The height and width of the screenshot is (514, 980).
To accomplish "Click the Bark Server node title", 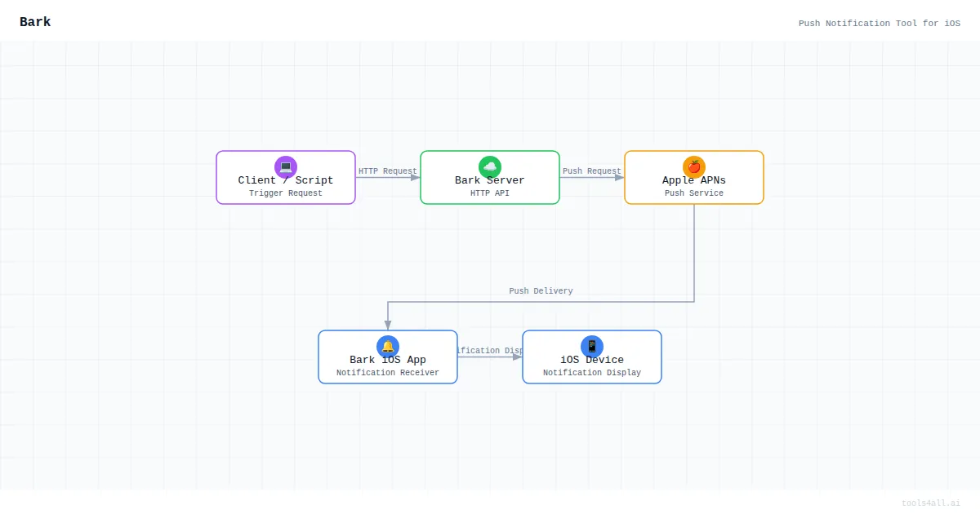I will [490, 180].
